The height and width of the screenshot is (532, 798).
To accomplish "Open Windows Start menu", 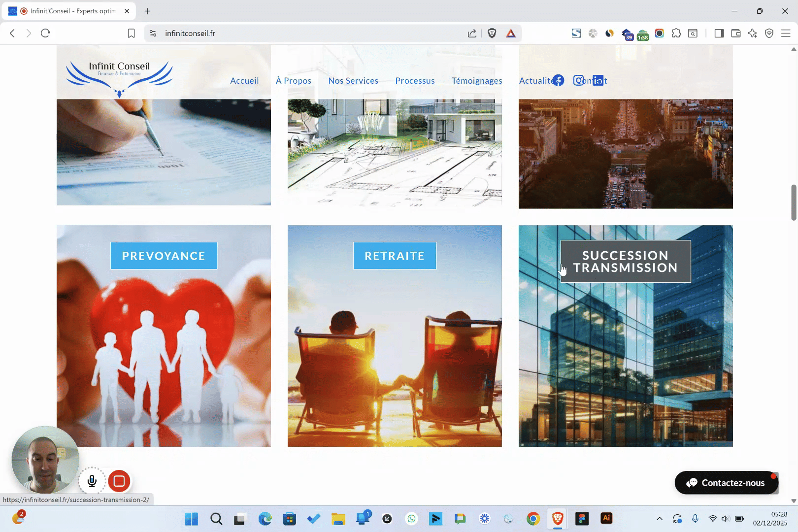I will click(192, 519).
